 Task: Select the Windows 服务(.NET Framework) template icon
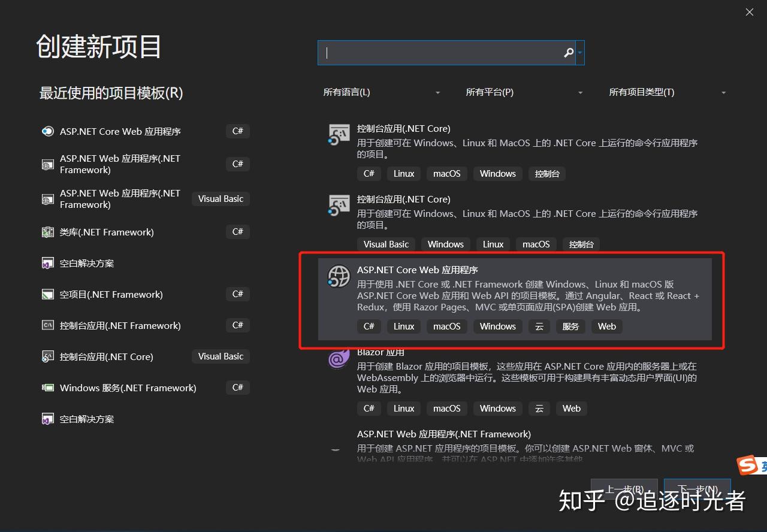(x=48, y=388)
